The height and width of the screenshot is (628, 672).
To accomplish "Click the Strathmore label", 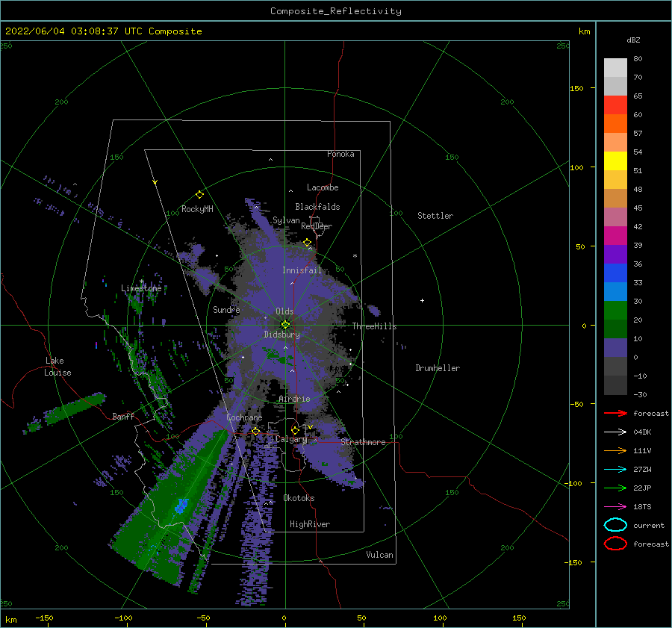I will point(363,442).
